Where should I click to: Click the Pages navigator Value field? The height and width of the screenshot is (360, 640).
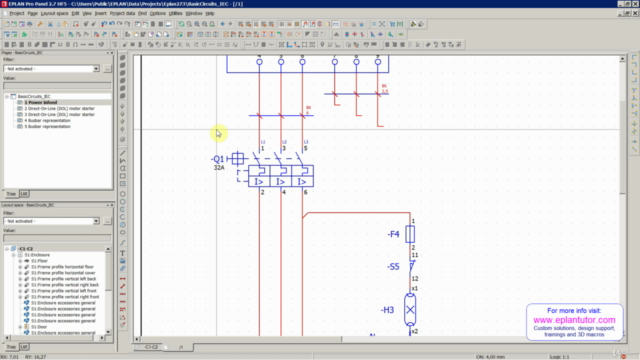57,86
